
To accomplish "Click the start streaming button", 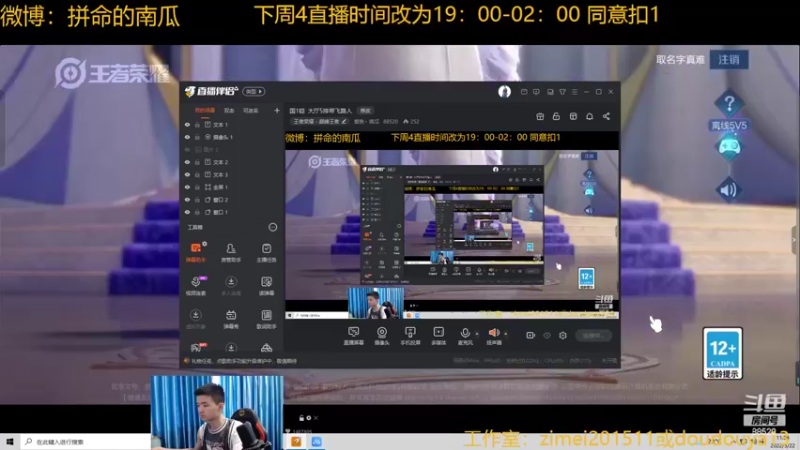I will (x=593, y=335).
